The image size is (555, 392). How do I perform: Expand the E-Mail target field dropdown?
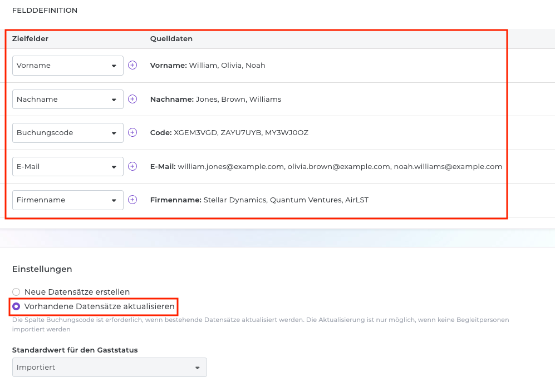tap(68, 167)
